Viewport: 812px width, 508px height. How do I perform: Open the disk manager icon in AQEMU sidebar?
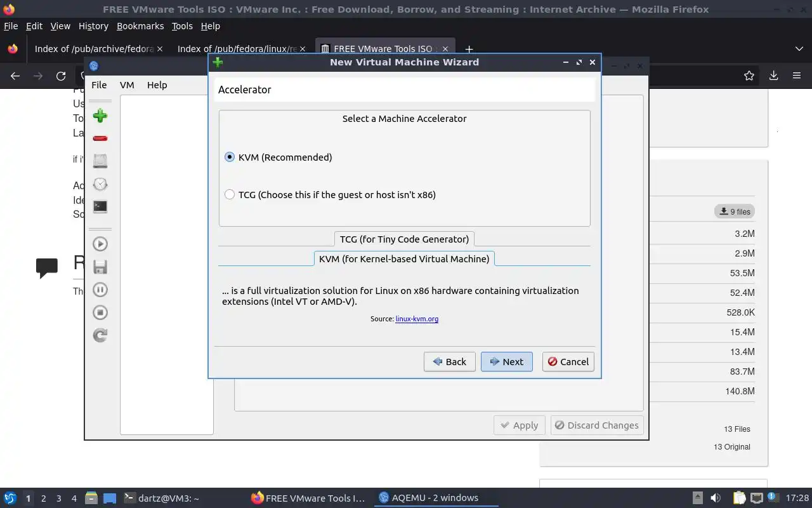click(100, 161)
